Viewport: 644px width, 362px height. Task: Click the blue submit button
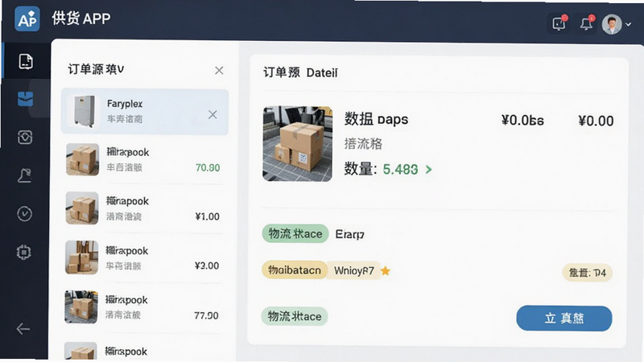[564, 318]
